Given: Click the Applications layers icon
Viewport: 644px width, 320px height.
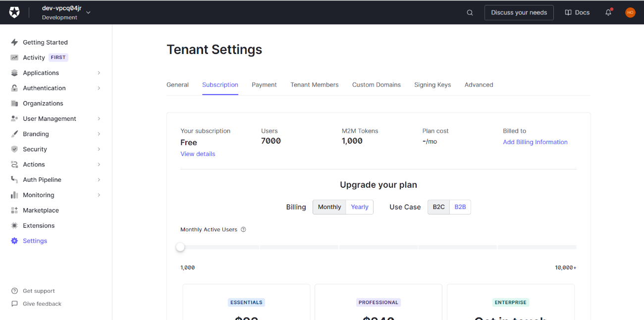Looking at the screenshot, I should 14,73.
